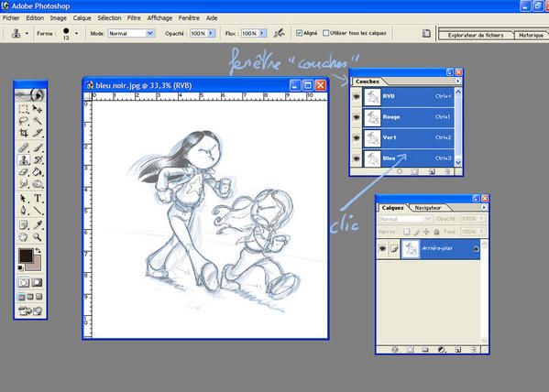This screenshot has height=392, width=549.
Task: Enable the airbrush option in options bar
Action: pos(279,33)
